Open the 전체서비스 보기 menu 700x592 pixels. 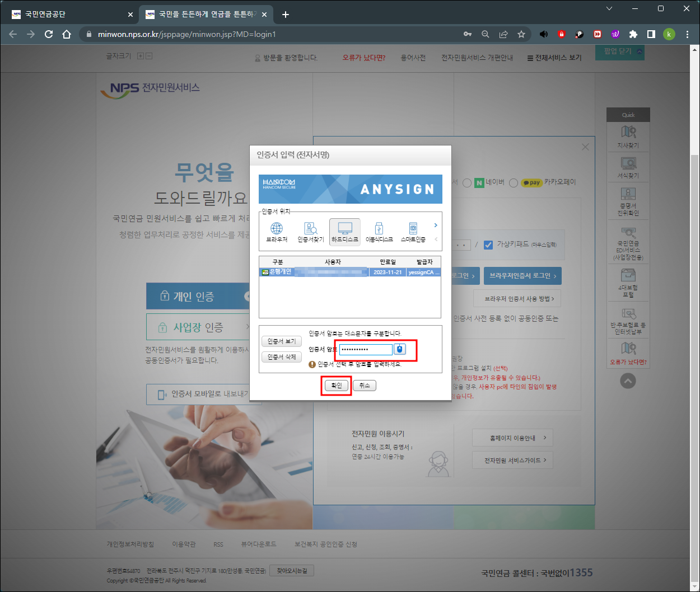coord(553,57)
